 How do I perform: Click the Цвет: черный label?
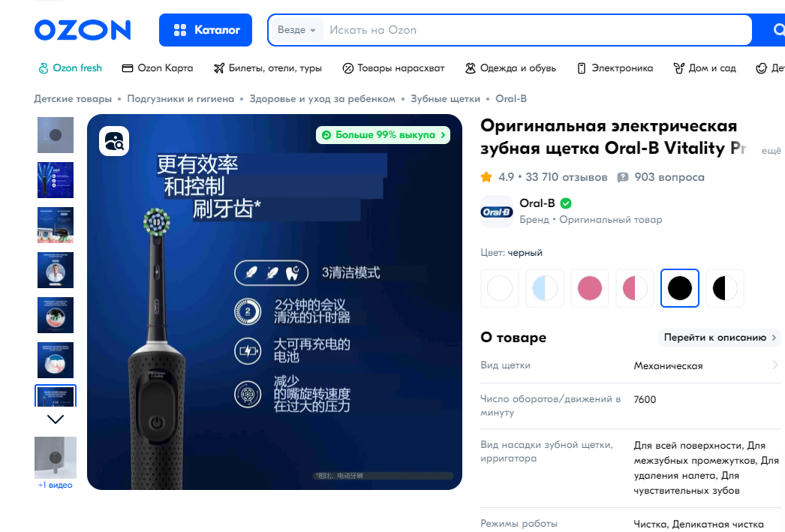[511, 253]
